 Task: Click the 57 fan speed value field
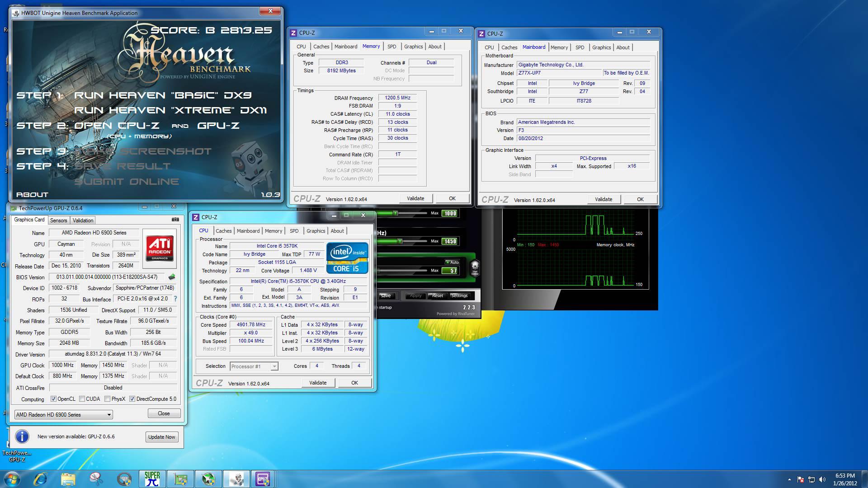449,271
